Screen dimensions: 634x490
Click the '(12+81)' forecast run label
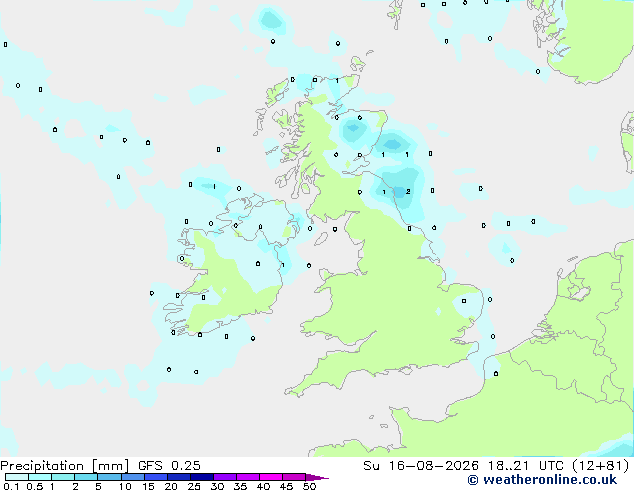click(601, 466)
